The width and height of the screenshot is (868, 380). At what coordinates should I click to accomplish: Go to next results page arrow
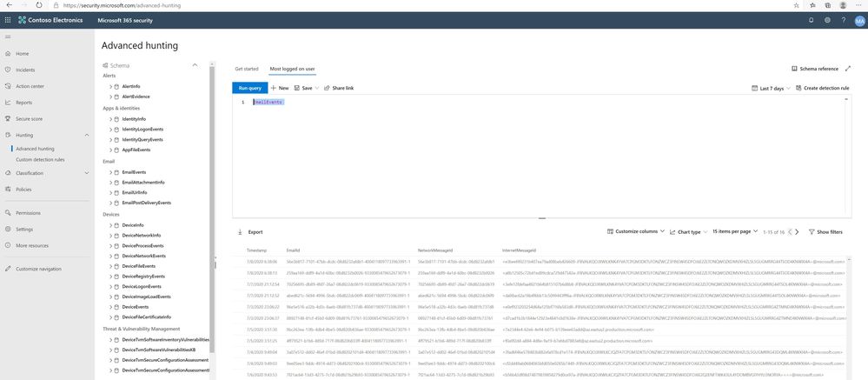point(797,232)
